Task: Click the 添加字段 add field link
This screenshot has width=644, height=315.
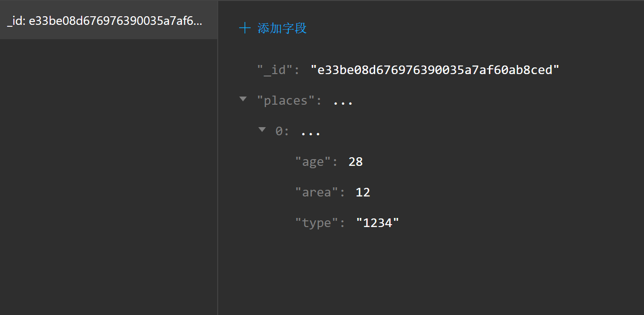Action: pyautogui.click(x=282, y=28)
